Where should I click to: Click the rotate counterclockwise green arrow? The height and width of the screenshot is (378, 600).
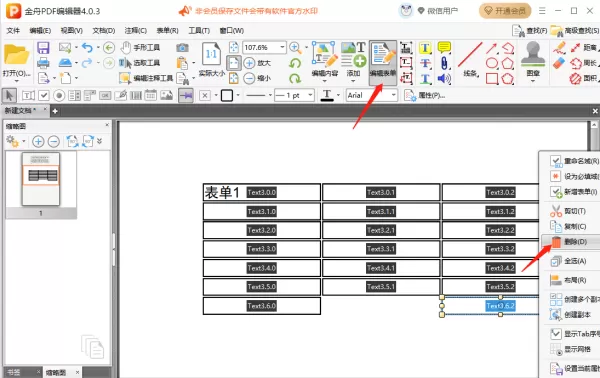pos(295,63)
